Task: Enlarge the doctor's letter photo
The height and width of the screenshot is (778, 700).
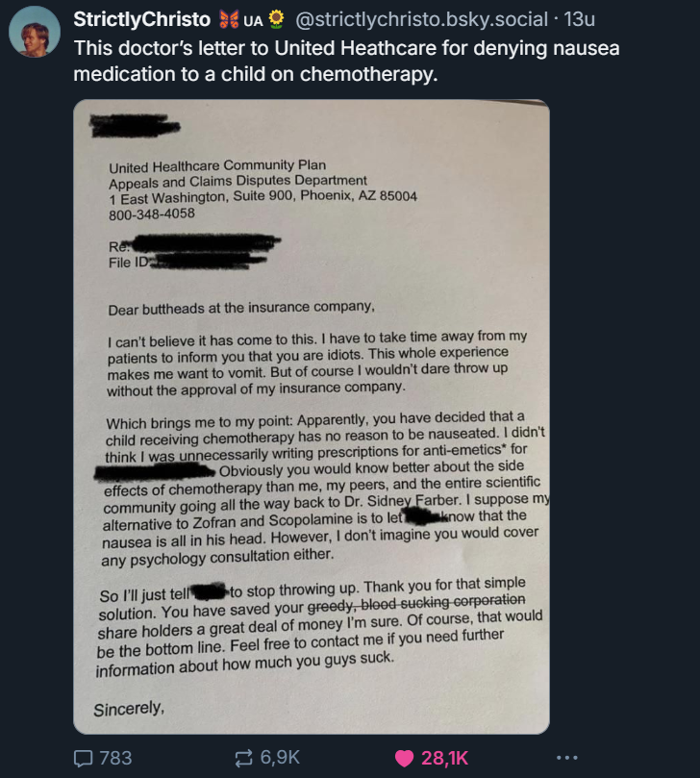Action: (x=312, y=416)
